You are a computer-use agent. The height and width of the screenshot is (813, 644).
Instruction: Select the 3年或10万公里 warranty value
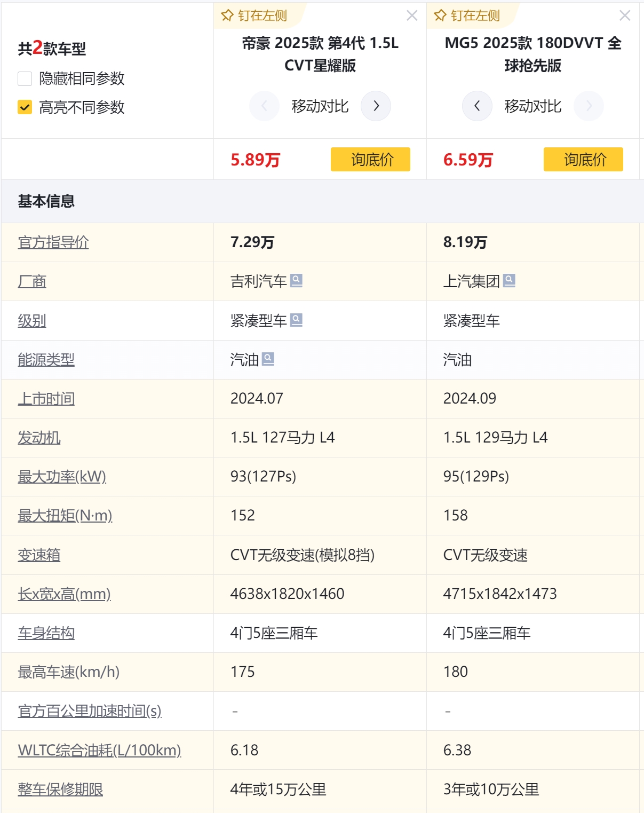click(x=491, y=790)
